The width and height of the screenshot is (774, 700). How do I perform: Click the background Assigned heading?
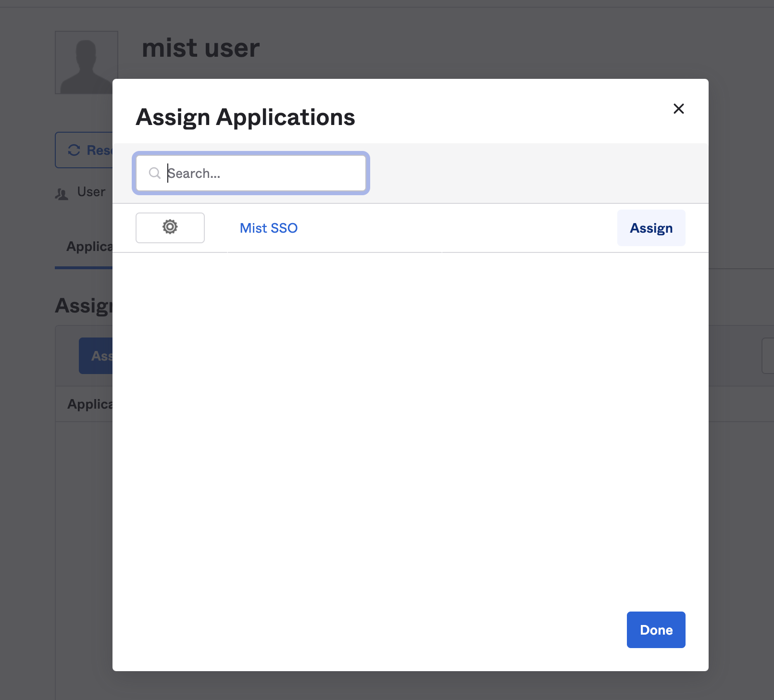[84, 306]
